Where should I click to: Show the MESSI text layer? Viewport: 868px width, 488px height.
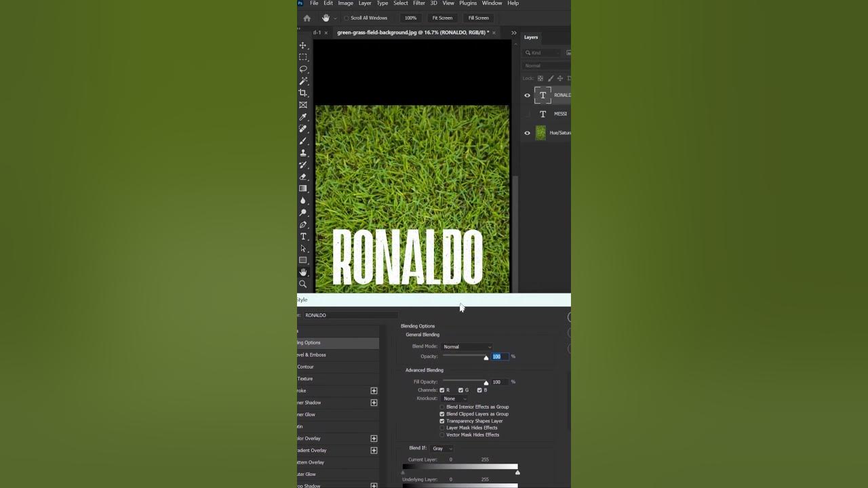527,114
